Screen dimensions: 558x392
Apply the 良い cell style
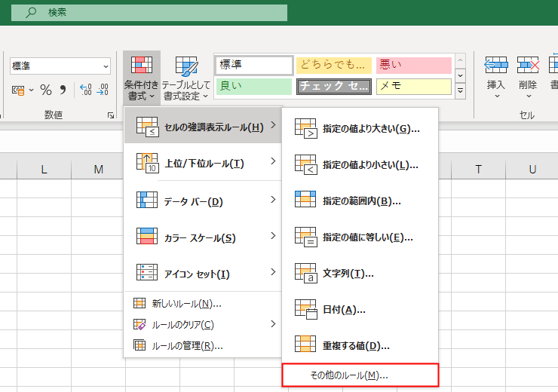(254, 87)
